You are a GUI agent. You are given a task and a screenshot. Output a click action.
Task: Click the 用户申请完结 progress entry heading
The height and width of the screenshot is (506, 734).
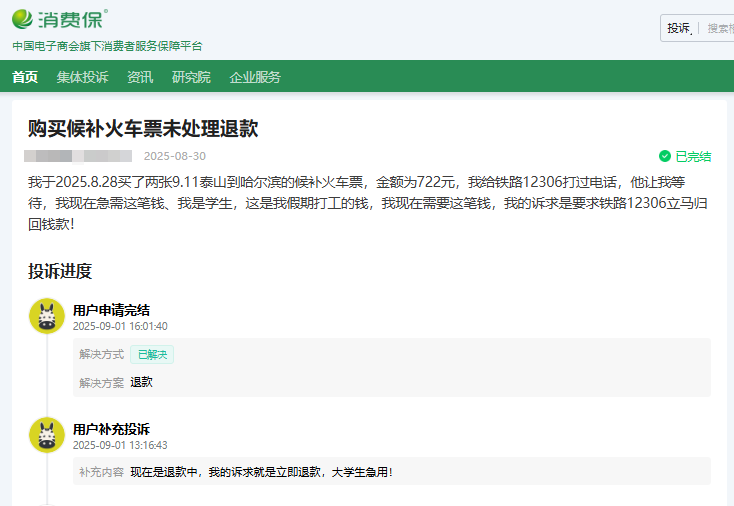pos(112,310)
